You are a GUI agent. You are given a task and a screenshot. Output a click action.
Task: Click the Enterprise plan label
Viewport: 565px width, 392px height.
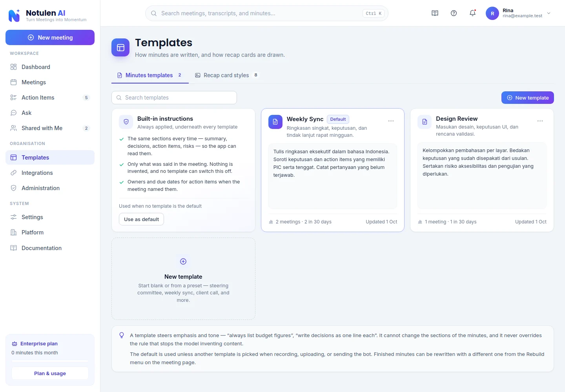[39, 344]
